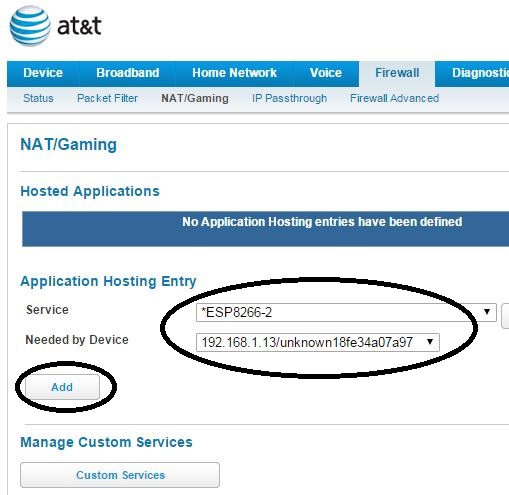Viewport: 509px width, 495px height.
Task: Click the Add button
Action: [x=62, y=387]
